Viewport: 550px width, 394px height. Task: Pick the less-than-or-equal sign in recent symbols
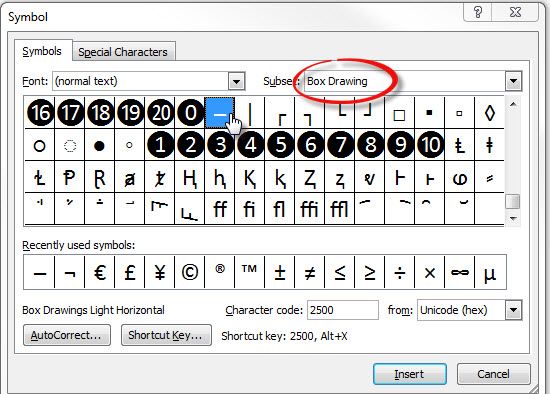pyautogui.click(x=340, y=272)
